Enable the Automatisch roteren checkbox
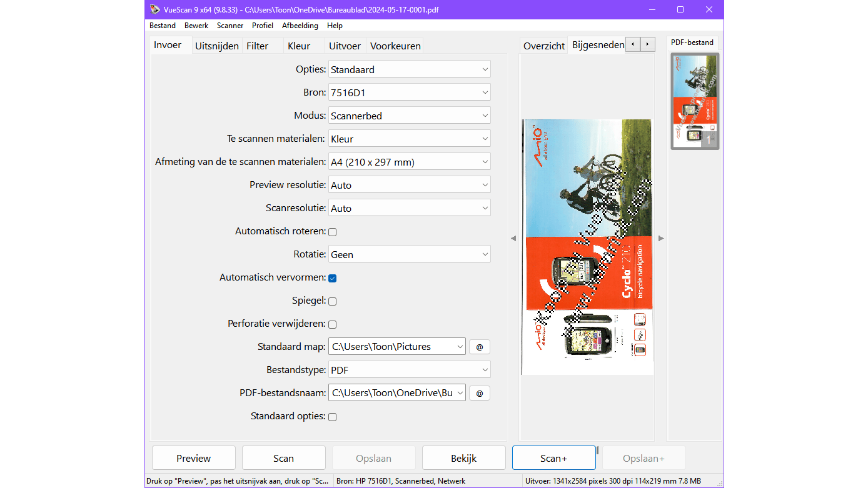 [x=333, y=232]
